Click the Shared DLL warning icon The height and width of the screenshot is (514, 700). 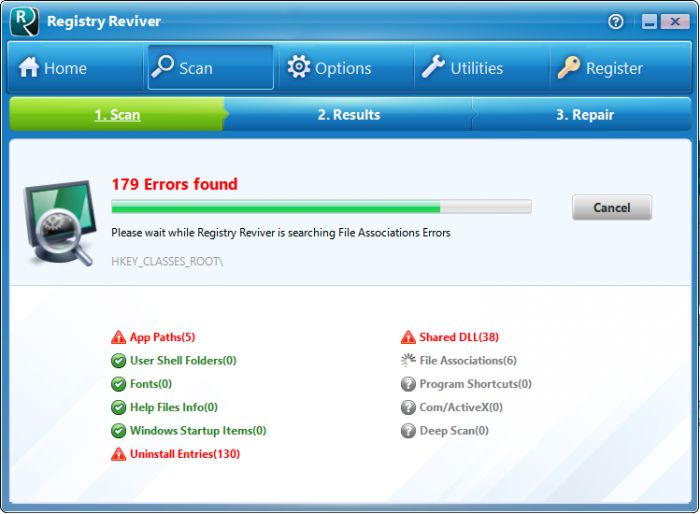(408, 337)
